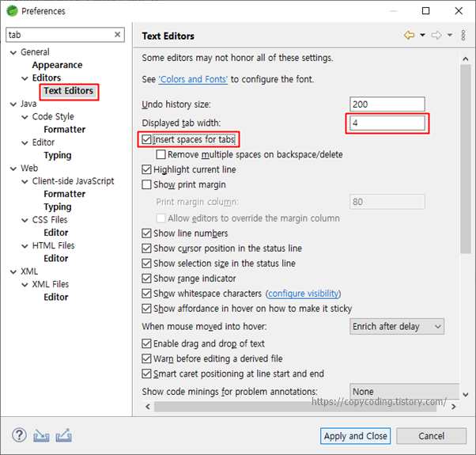Click the export preferences icon

[64, 435]
